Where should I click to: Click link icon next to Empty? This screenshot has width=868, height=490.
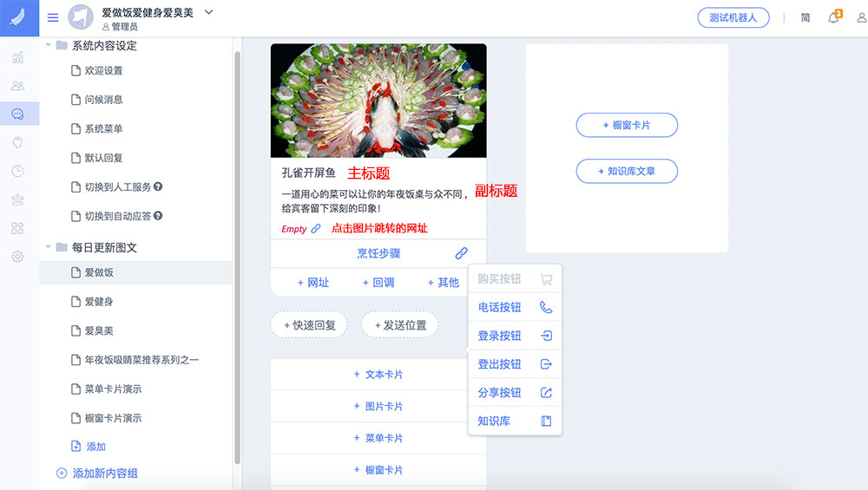pos(316,228)
